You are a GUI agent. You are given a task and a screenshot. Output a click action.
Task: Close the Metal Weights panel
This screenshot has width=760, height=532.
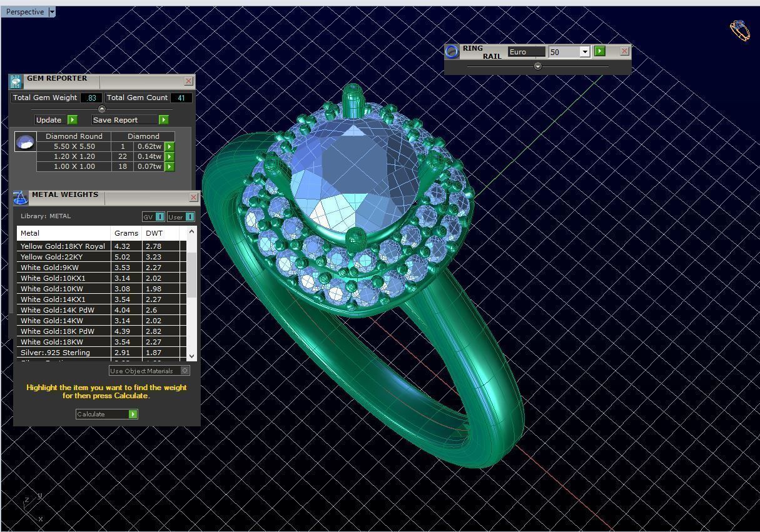(193, 198)
